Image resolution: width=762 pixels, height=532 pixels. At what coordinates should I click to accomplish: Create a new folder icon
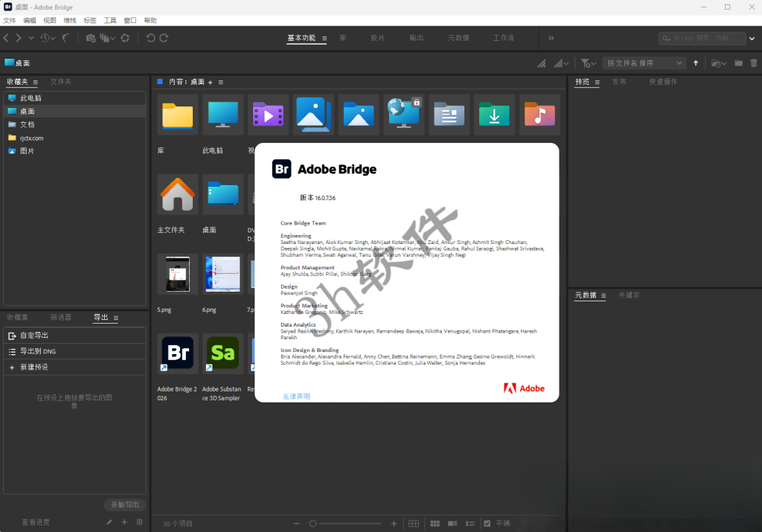(x=739, y=63)
